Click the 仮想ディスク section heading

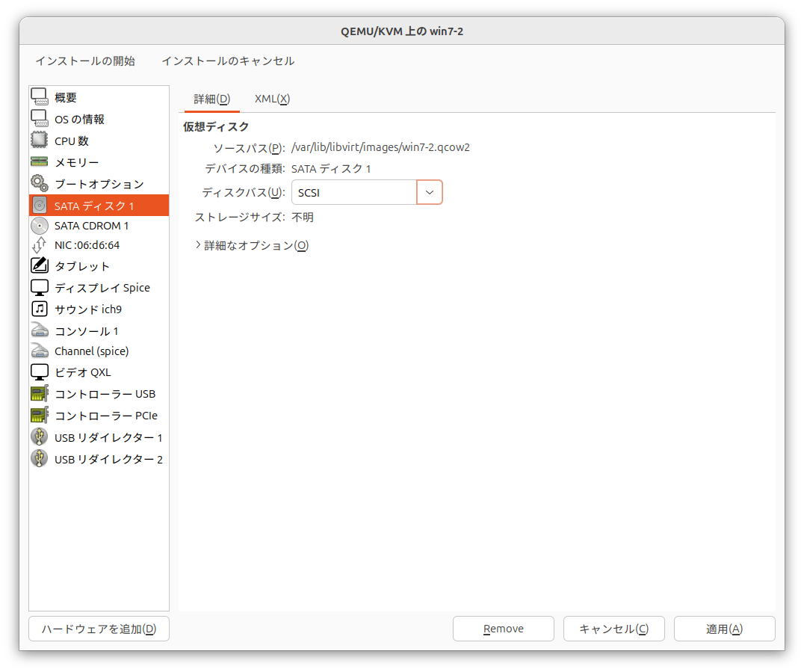(x=216, y=127)
